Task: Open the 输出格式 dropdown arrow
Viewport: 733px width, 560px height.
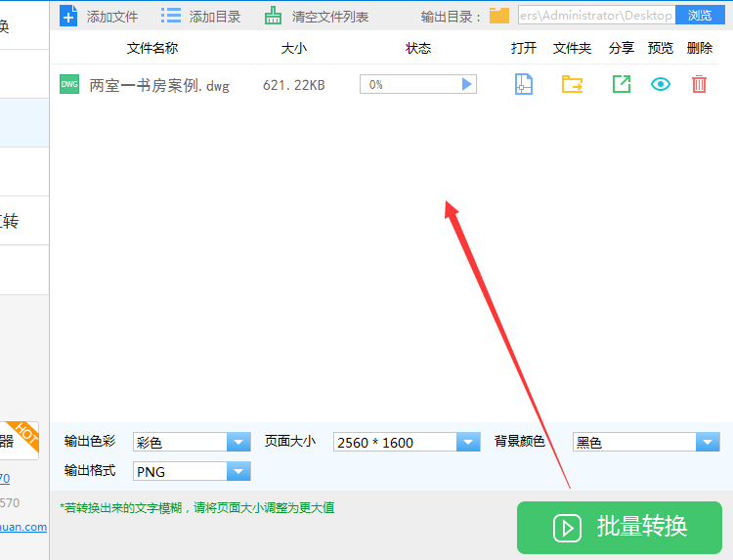Action: tap(238, 471)
